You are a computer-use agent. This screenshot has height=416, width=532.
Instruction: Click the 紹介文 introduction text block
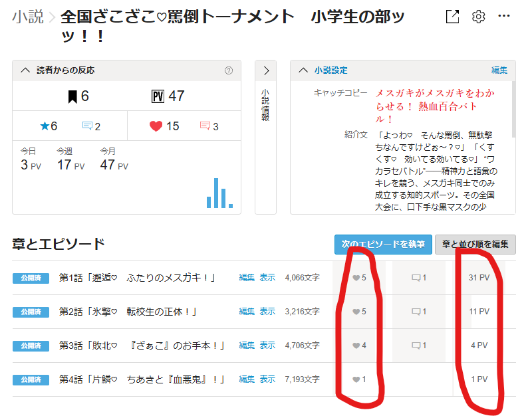tap(436, 171)
